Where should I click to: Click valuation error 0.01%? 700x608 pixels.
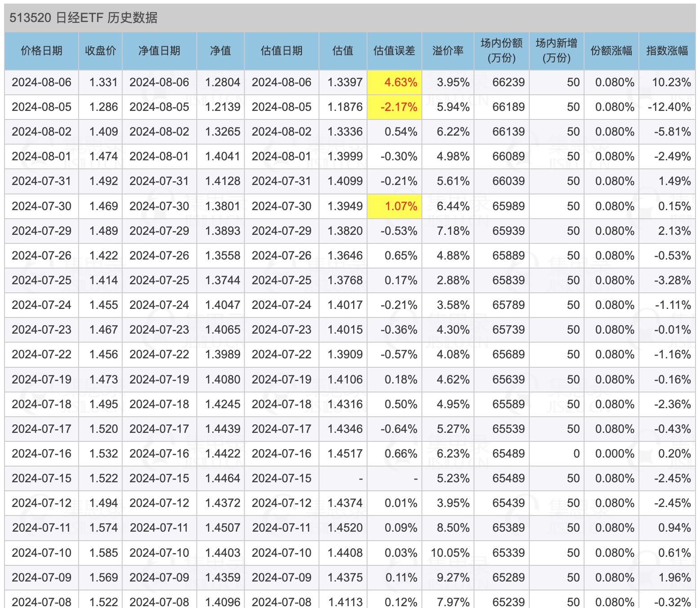coord(401,503)
